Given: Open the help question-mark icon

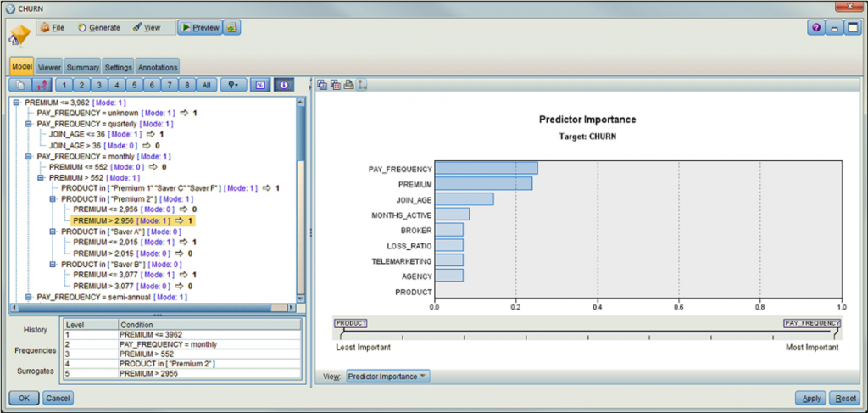Looking at the screenshot, I should 816,28.
